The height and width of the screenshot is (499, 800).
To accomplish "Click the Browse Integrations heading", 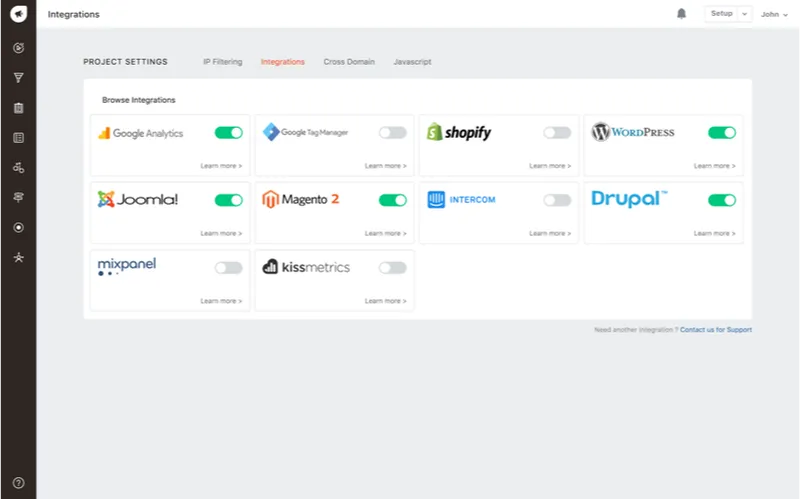I will [x=138, y=100].
